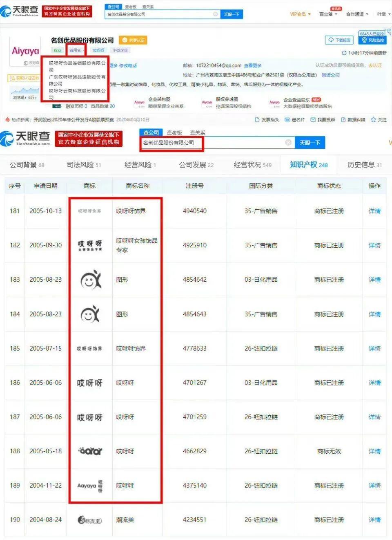
Task: Click the 修改电话 link
Action: 128,65
